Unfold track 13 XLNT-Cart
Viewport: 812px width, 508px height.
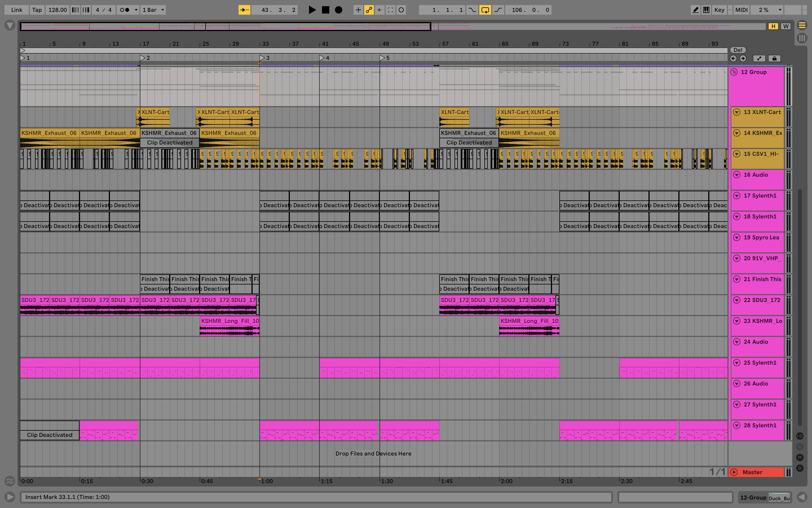tap(736, 112)
